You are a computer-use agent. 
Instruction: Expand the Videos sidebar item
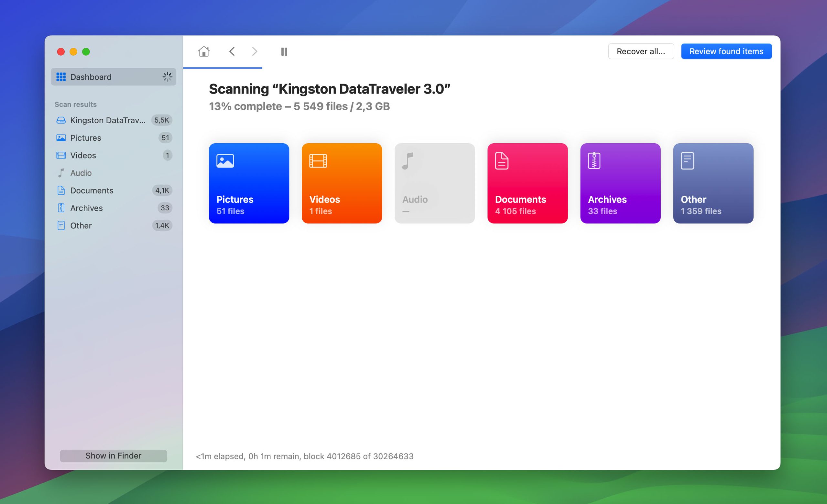pyautogui.click(x=83, y=155)
